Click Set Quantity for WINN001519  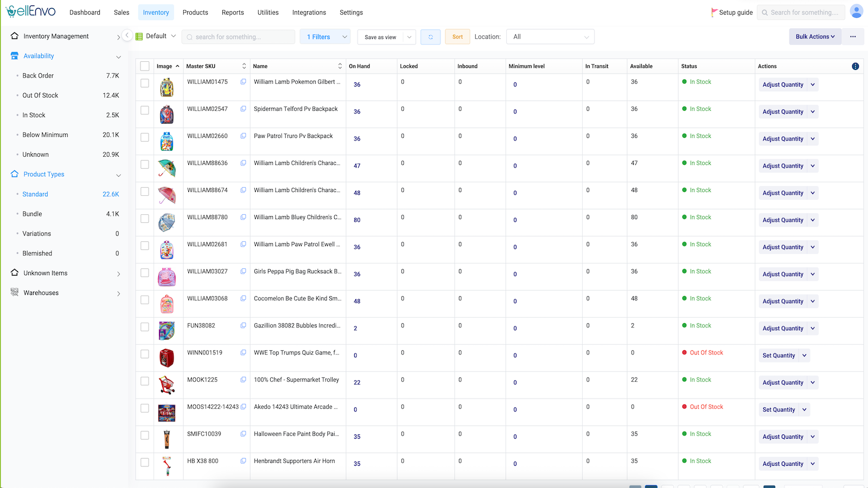(778, 356)
